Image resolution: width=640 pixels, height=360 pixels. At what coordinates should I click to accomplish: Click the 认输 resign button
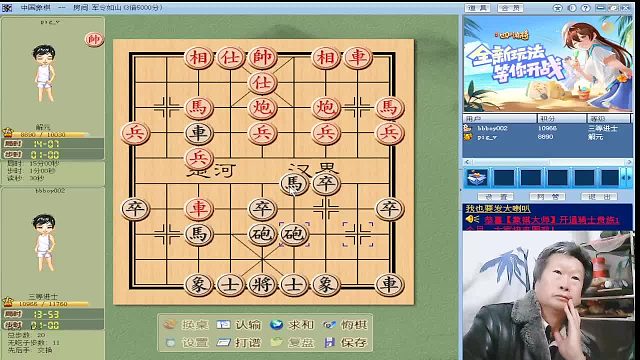point(239,325)
